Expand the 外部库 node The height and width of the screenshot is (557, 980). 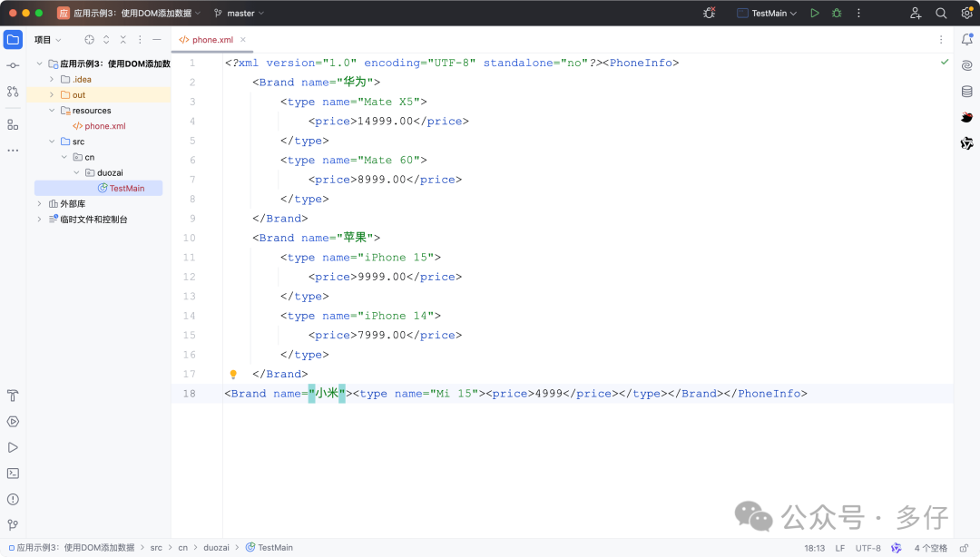tap(39, 204)
